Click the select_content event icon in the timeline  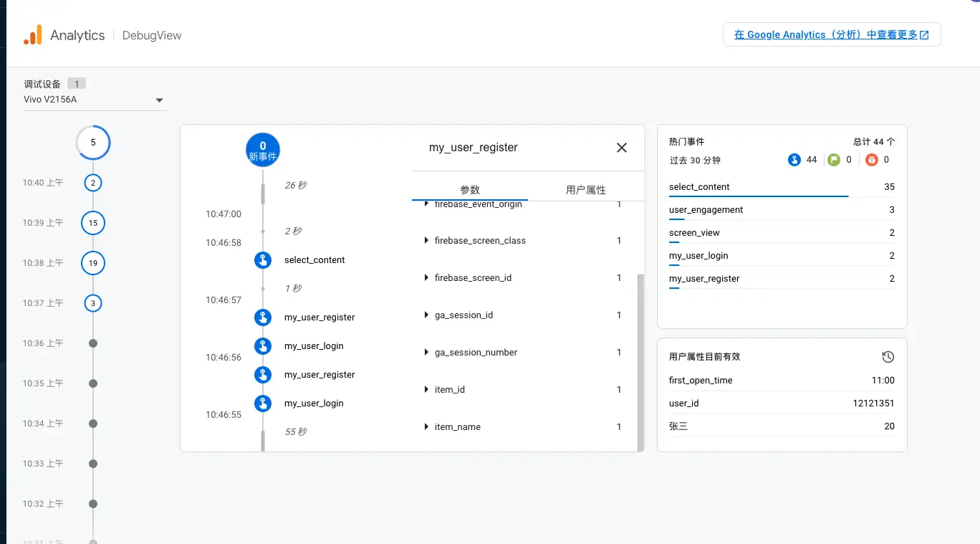(x=263, y=260)
